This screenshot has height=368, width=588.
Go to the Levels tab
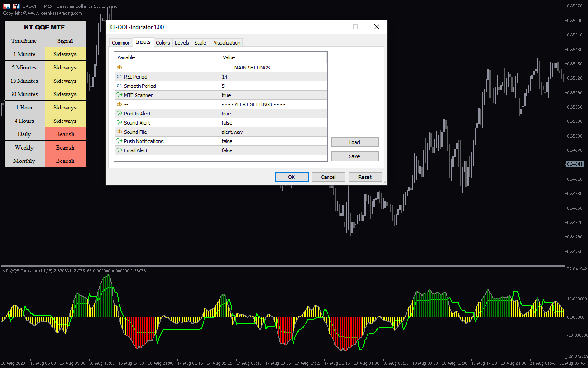coord(182,43)
